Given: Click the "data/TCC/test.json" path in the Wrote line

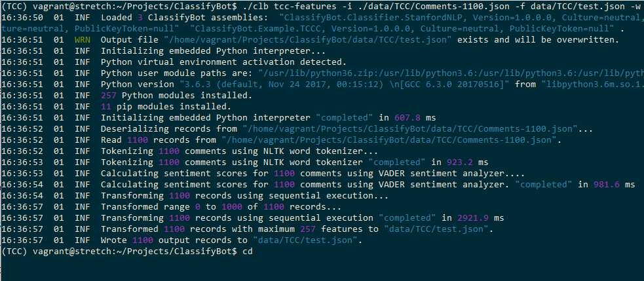Looking at the screenshot, I should [307, 240].
